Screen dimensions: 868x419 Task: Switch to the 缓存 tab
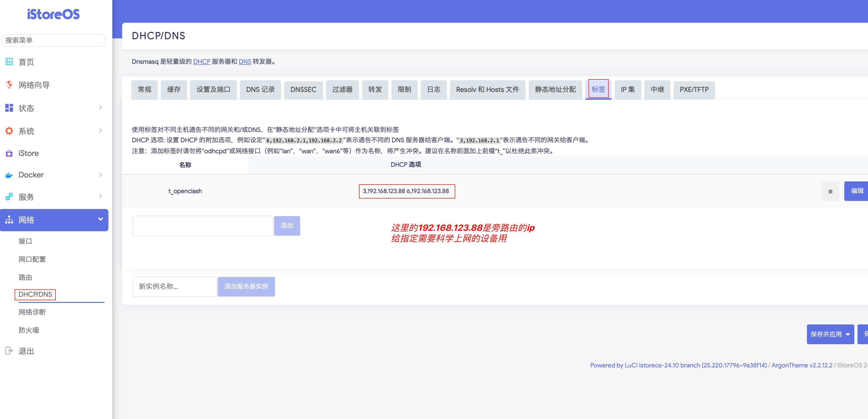pyautogui.click(x=174, y=90)
